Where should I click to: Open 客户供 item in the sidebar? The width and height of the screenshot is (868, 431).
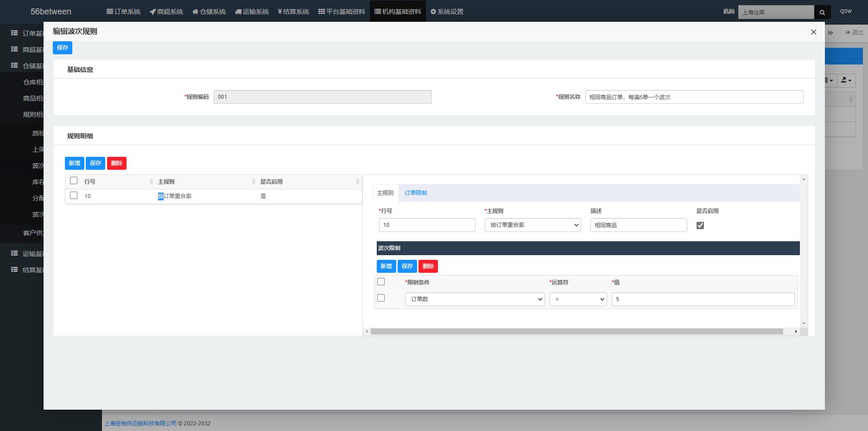[33, 233]
